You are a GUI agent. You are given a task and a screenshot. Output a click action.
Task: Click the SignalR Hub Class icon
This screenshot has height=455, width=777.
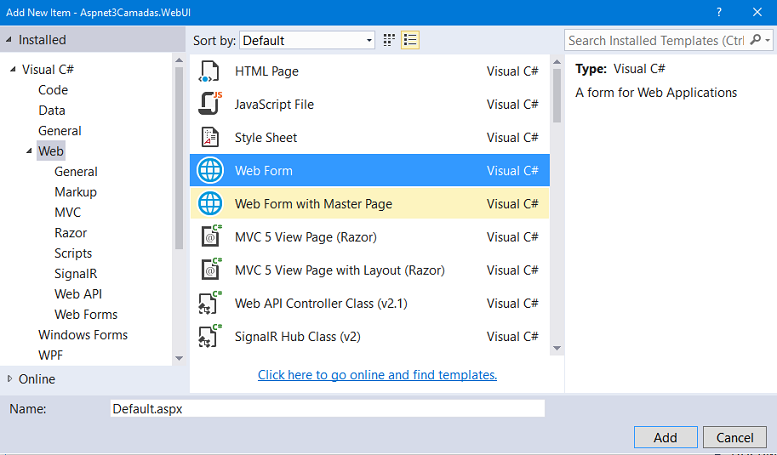[x=210, y=336]
